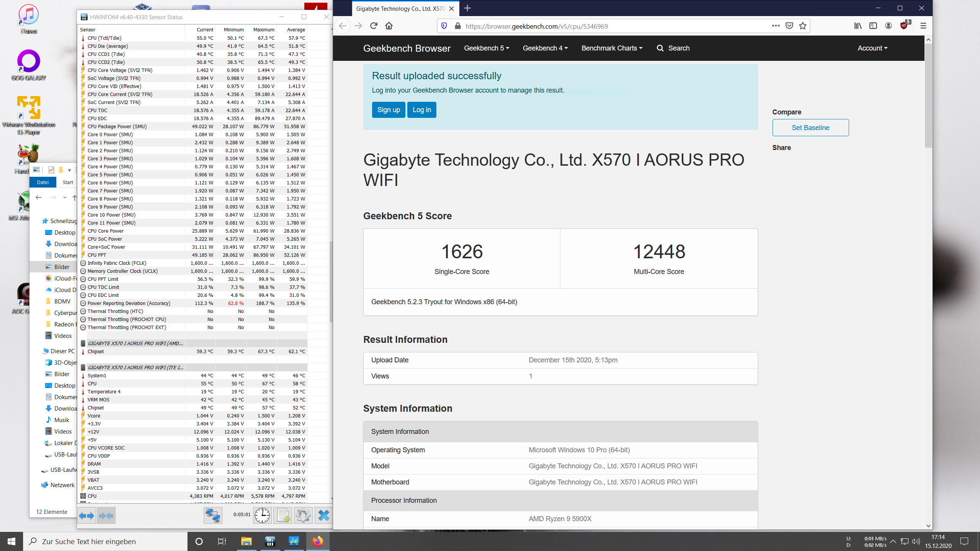
Task: Open HWiNFO sensor settings gear
Action: coord(303,515)
